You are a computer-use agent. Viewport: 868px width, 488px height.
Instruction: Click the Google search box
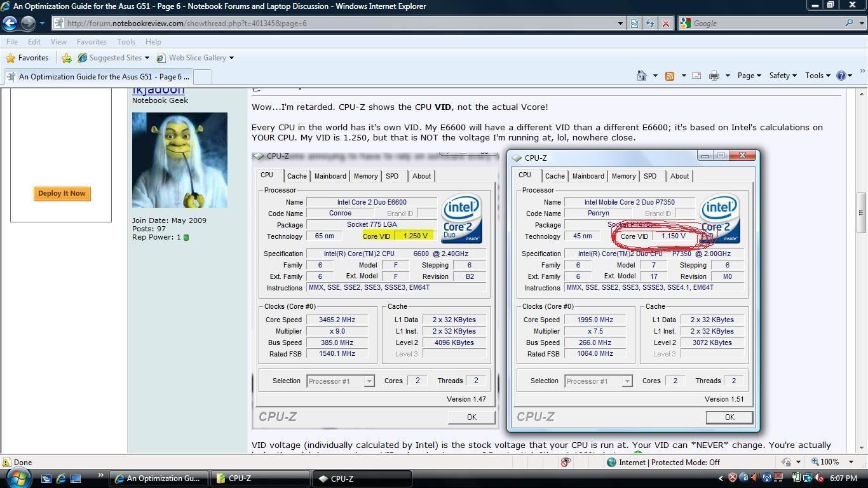pos(766,24)
